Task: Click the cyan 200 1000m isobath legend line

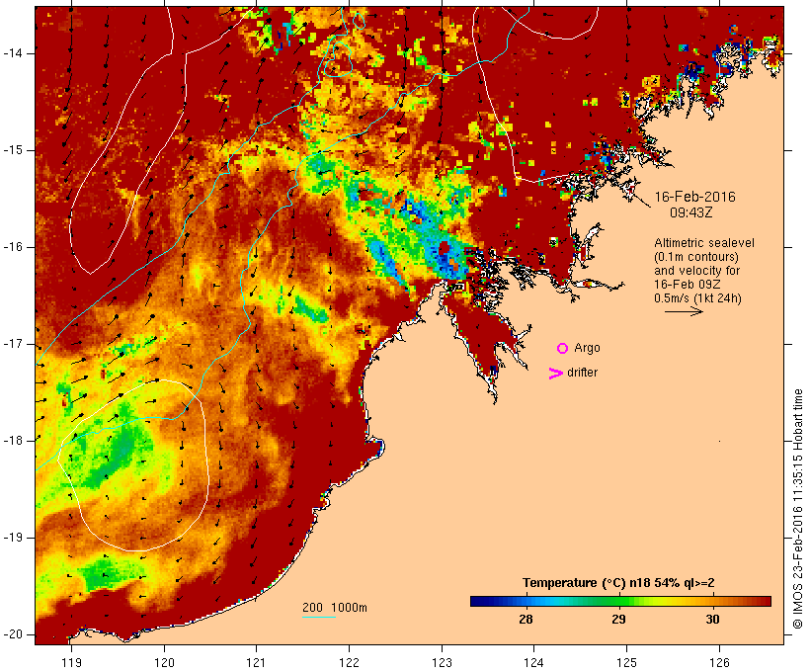Action: [x=319, y=617]
